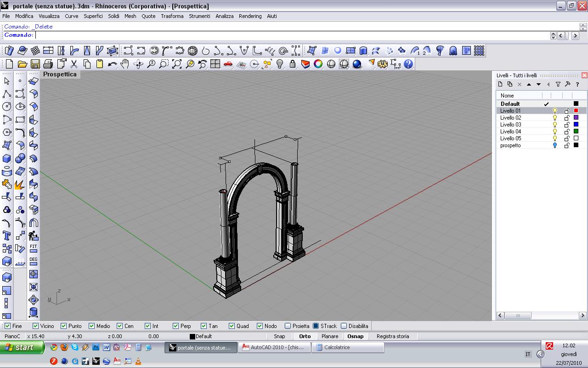588x368 pixels.
Task: Click the DEG icon in left toolbar
Action: click(x=33, y=262)
